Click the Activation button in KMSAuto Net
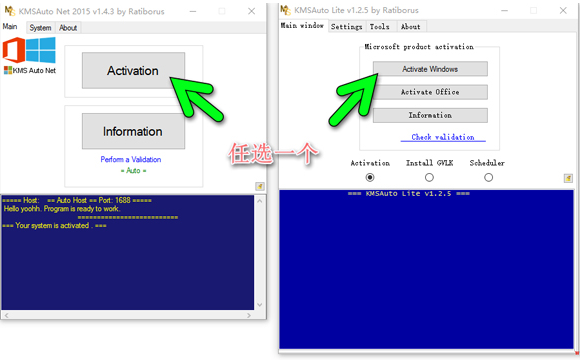 (x=133, y=70)
